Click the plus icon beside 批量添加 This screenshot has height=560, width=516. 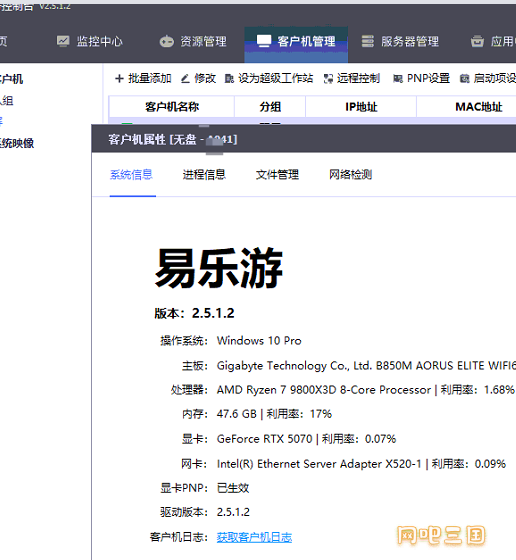click(x=119, y=78)
